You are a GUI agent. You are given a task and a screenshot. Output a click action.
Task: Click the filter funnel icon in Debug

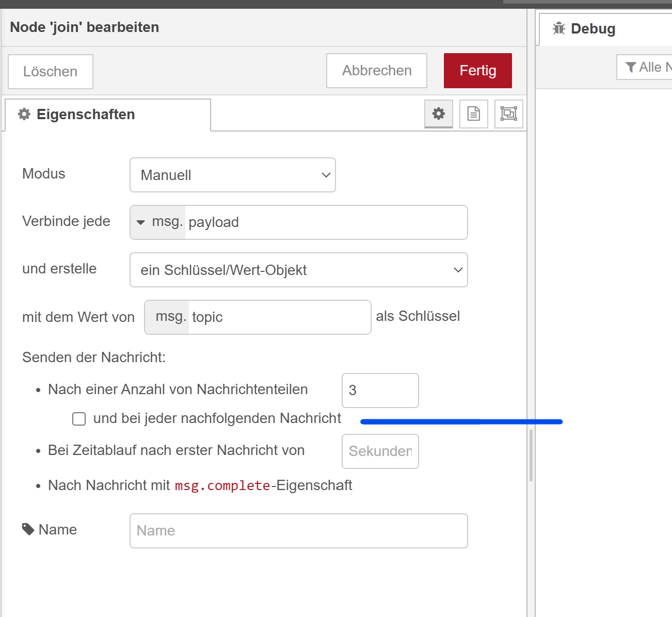click(x=631, y=68)
